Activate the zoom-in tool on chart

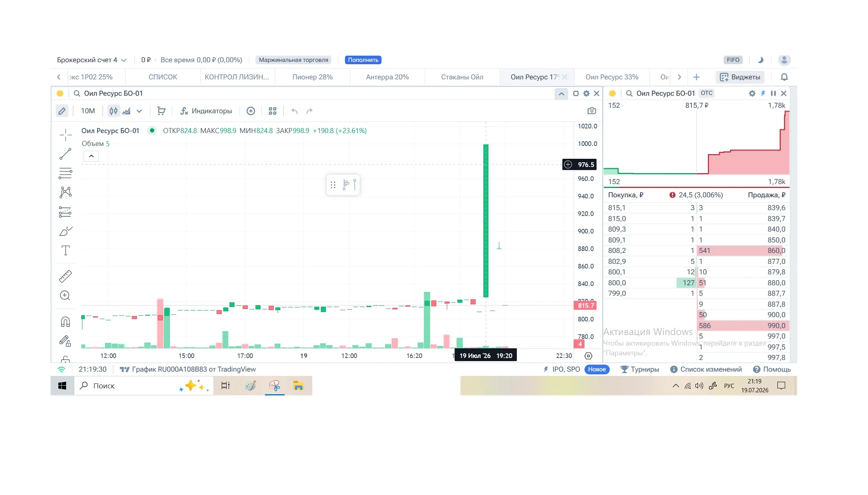coord(65,296)
